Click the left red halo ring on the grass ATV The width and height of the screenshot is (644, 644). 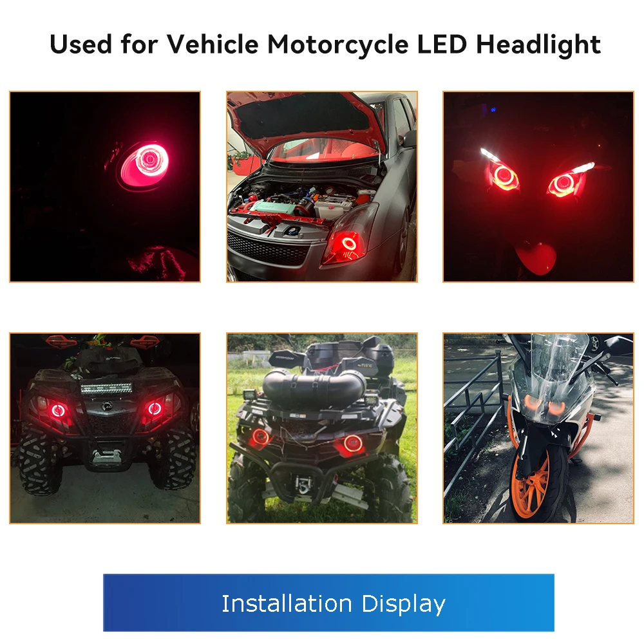260,437
